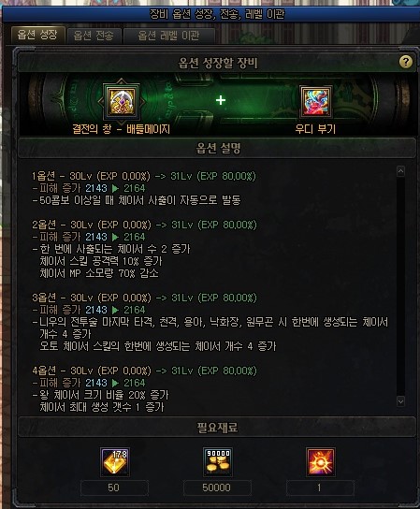Click the 옵션 설명 section header
This screenshot has height=509, width=420.
pos(217,149)
